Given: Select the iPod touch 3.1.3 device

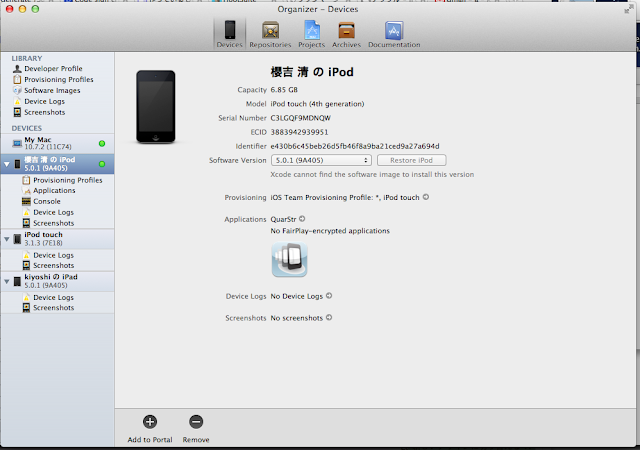Looking at the screenshot, I should [x=57, y=239].
